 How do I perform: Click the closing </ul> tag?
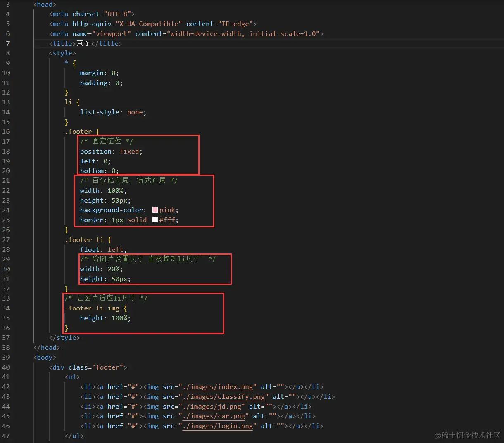(x=74, y=436)
